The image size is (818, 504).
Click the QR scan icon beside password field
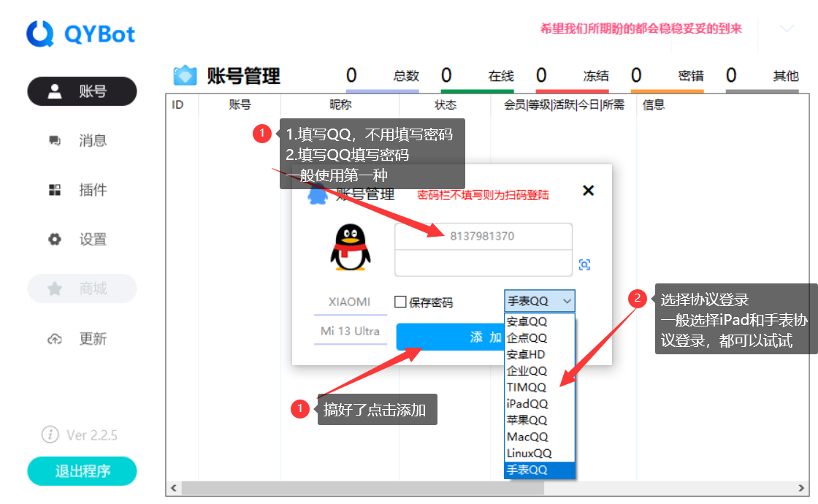[584, 264]
